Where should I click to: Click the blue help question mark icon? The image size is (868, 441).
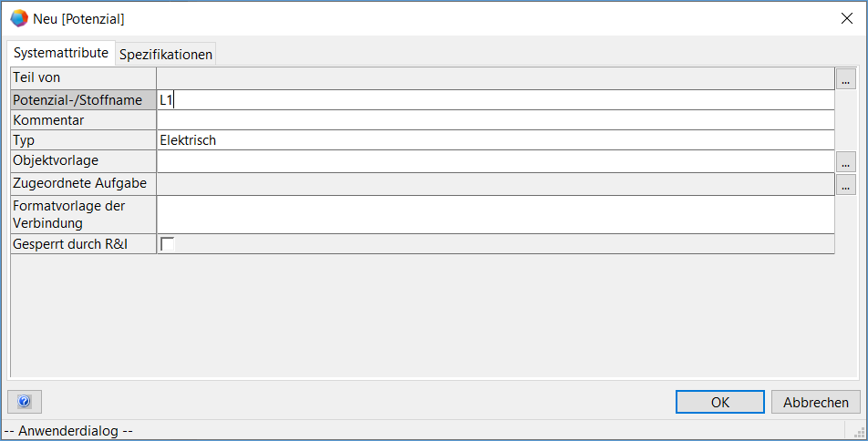(25, 402)
